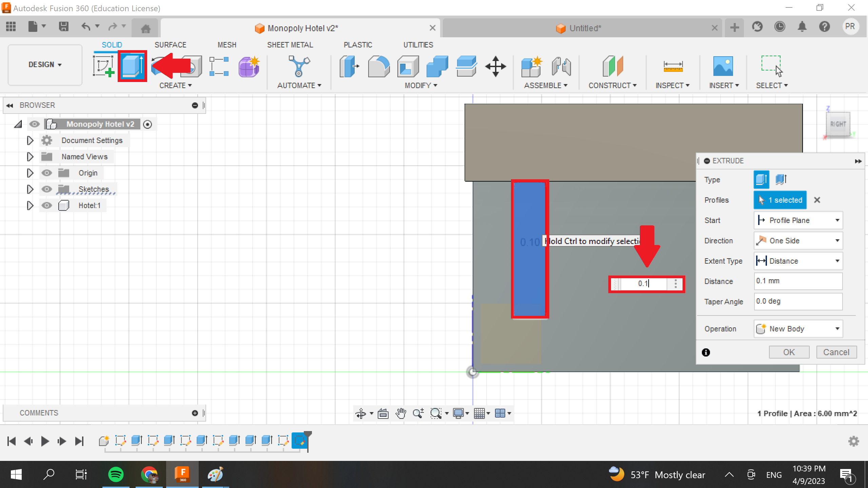
Task: Click the Shell tool icon
Action: [409, 66]
